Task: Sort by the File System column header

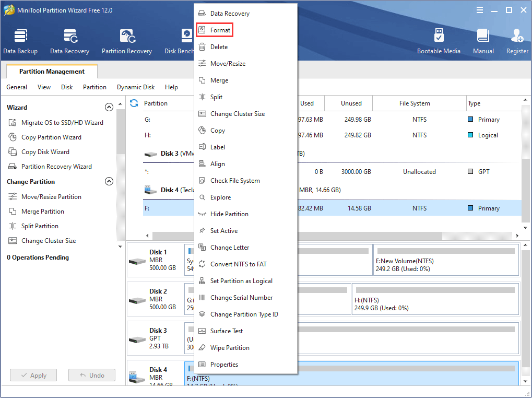Action: pos(419,103)
